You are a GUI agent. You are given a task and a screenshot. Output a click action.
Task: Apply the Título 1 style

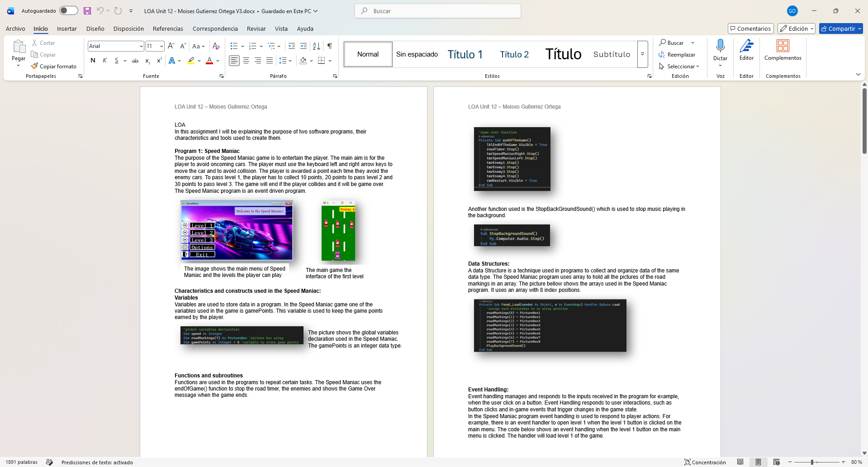[x=465, y=54]
